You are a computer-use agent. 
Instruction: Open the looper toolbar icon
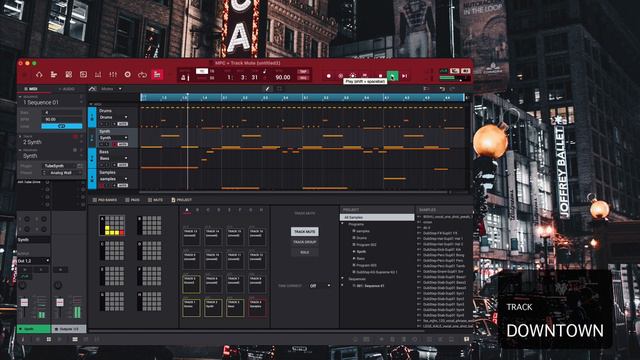click(x=142, y=75)
